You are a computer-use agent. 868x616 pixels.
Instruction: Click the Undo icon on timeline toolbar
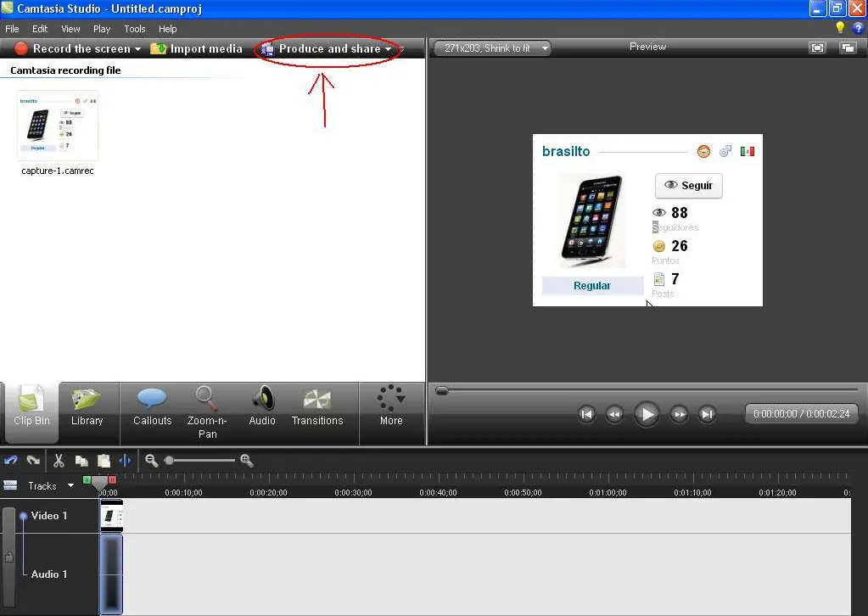11,461
